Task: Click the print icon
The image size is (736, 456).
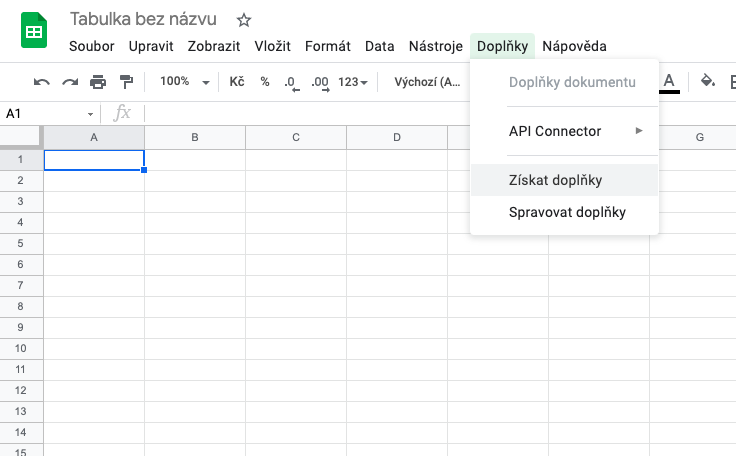Action: point(98,82)
